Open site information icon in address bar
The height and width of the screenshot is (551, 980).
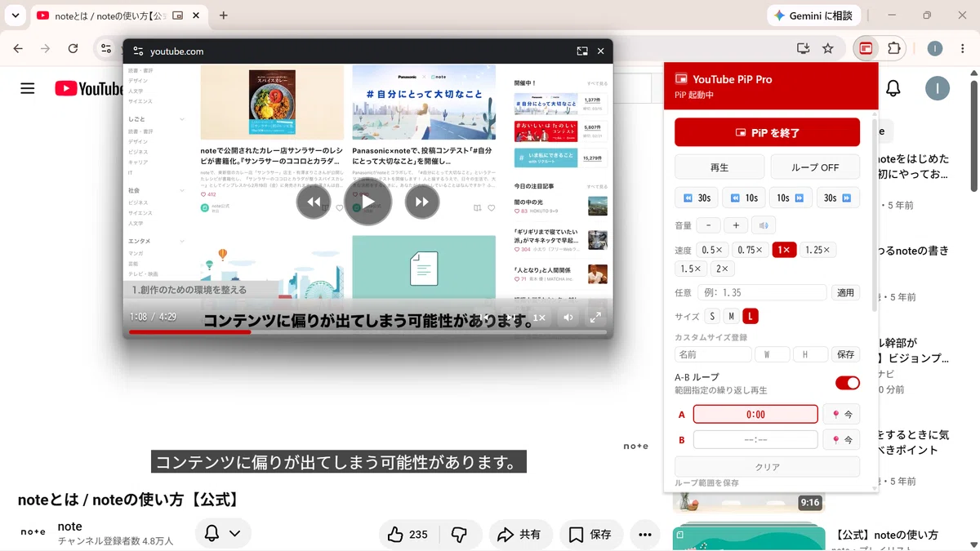106,48
